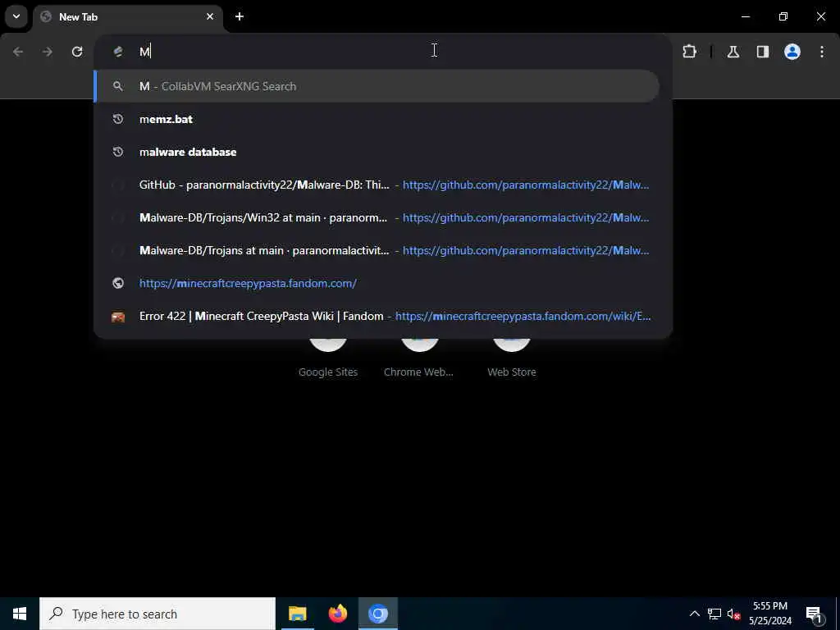This screenshot has height=630, width=840.
Task: Open Chrome Labs flask icon
Action: 733,52
